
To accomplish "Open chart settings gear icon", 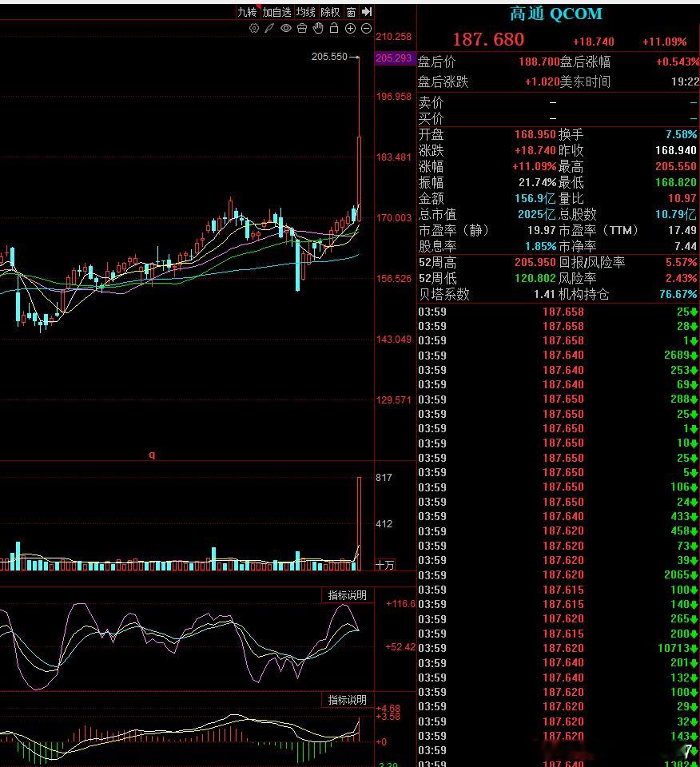I will pyautogui.click(x=254, y=29).
